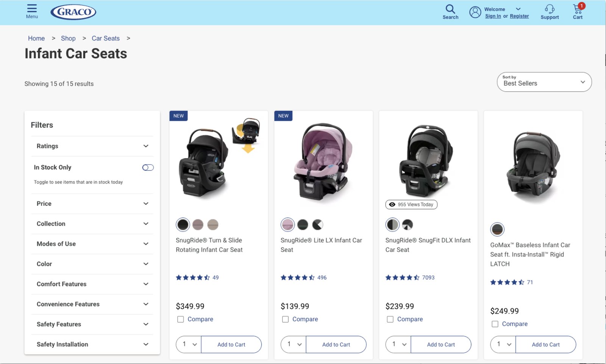Go to Home breadcrumb
606x364 pixels.
(x=36, y=38)
